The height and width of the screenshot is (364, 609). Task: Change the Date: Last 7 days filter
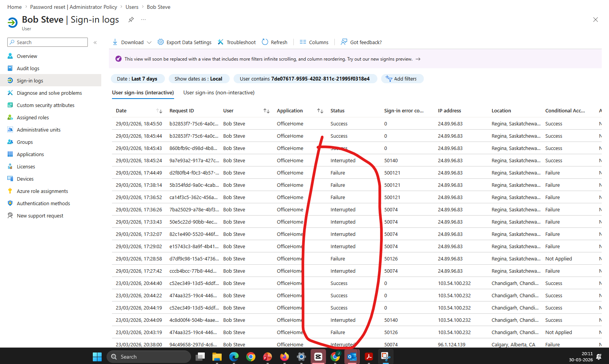[x=137, y=79]
